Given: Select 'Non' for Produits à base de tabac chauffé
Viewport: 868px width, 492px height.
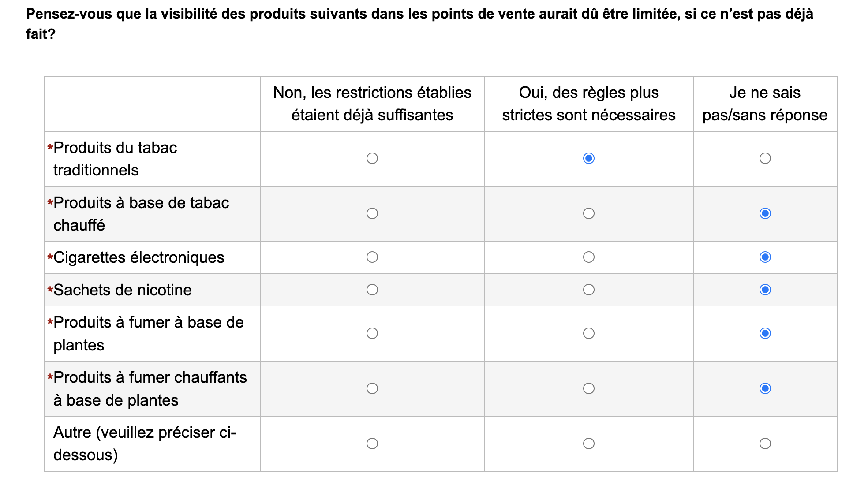Looking at the screenshot, I should 372,213.
